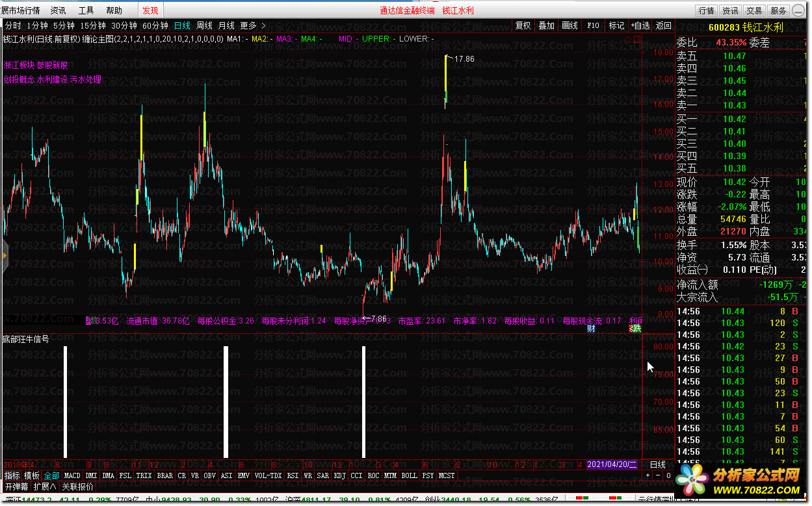The height and width of the screenshot is (506, 812).
Task: Click the 关联报价 button
Action: pos(77,487)
